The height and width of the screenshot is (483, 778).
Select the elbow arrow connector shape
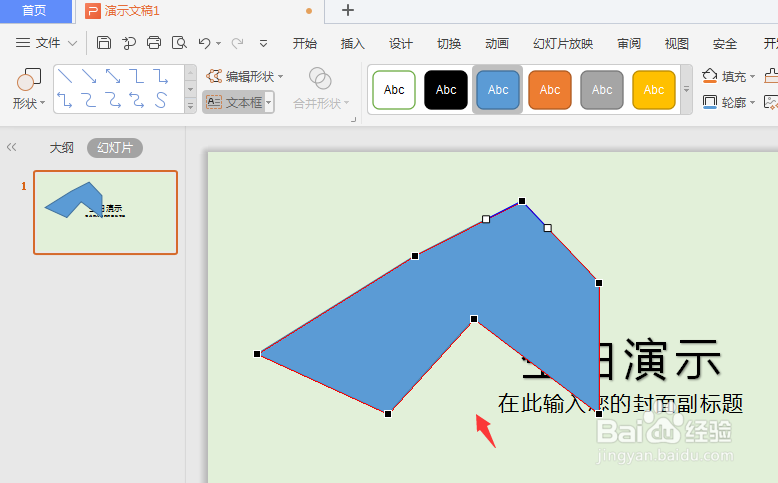pyautogui.click(x=160, y=76)
